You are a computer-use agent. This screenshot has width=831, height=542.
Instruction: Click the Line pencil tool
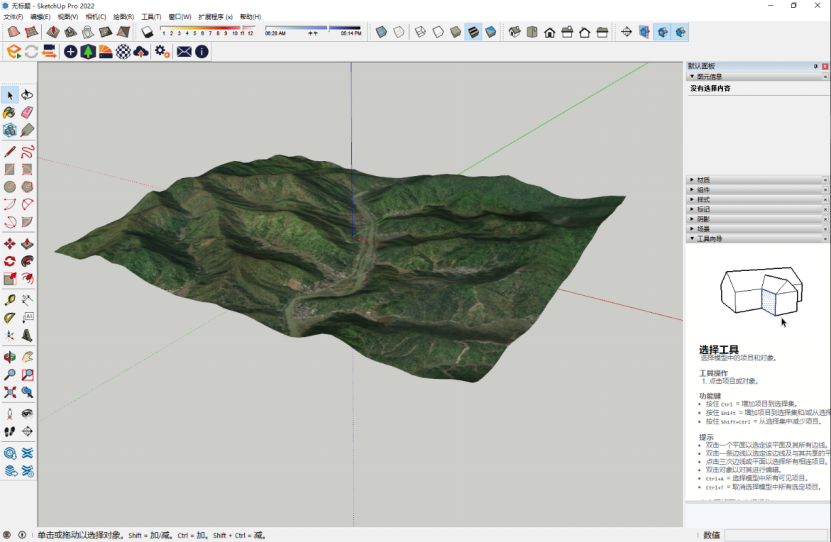click(10, 151)
